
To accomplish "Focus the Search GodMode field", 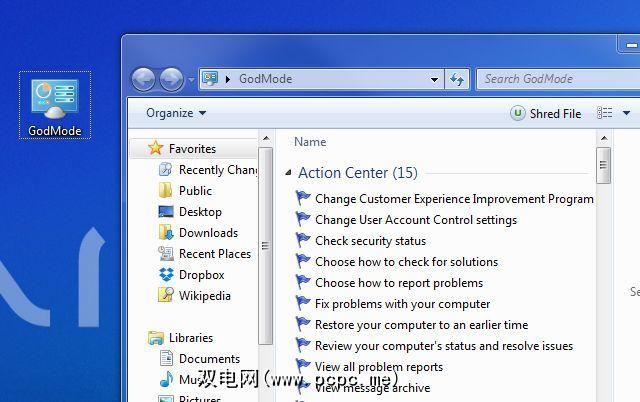I will click(558, 79).
